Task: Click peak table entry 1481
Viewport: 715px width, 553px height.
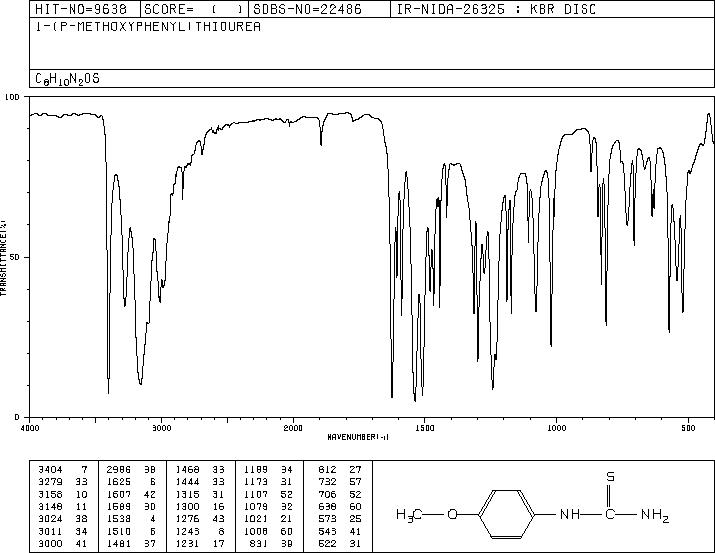Action: pos(119,543)
